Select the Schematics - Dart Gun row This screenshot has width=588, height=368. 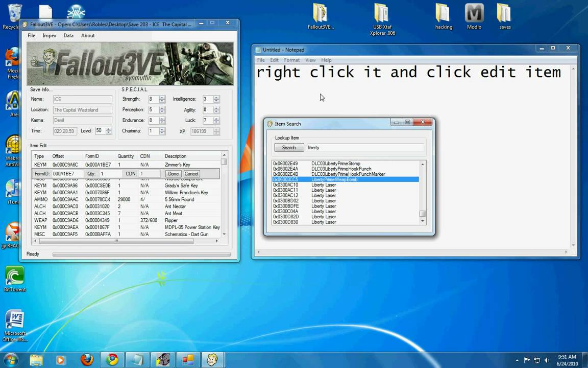pos(127,234)
